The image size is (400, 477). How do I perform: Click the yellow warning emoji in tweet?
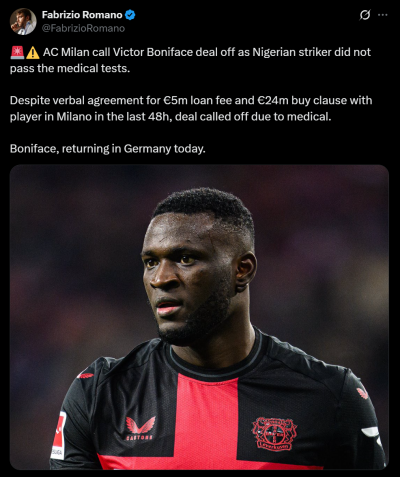tap(33, 52)
